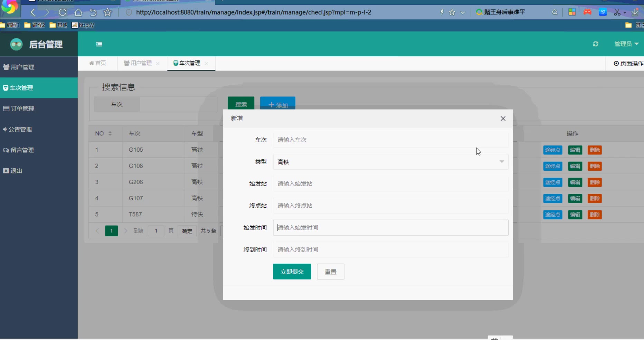Go to the next page arrow in pagination
644x340 pixels.
[126, 231]
